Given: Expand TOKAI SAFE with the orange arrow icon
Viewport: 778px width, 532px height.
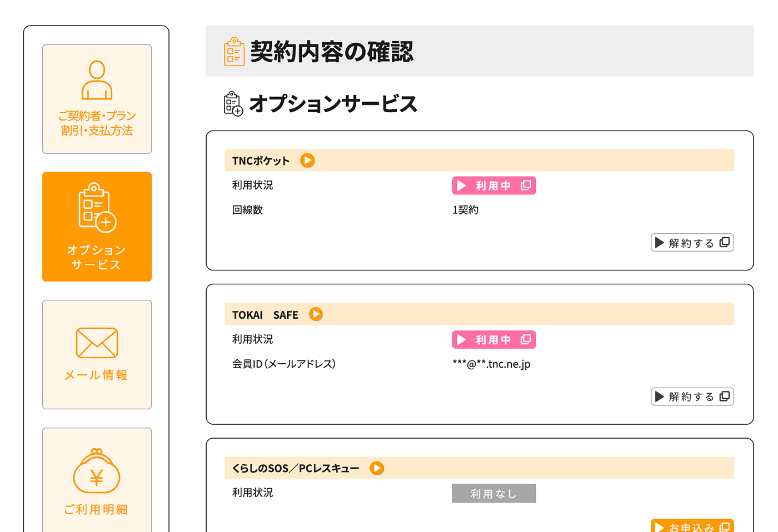Looking at the screenshot, I should click(x=316, y=314).
